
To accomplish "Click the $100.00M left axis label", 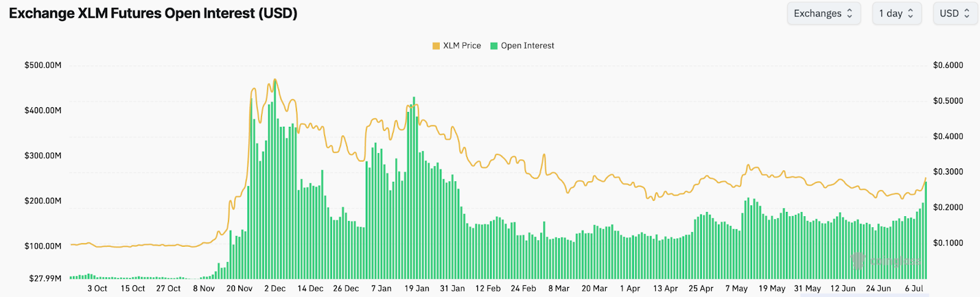I will [x=43, y=246].
